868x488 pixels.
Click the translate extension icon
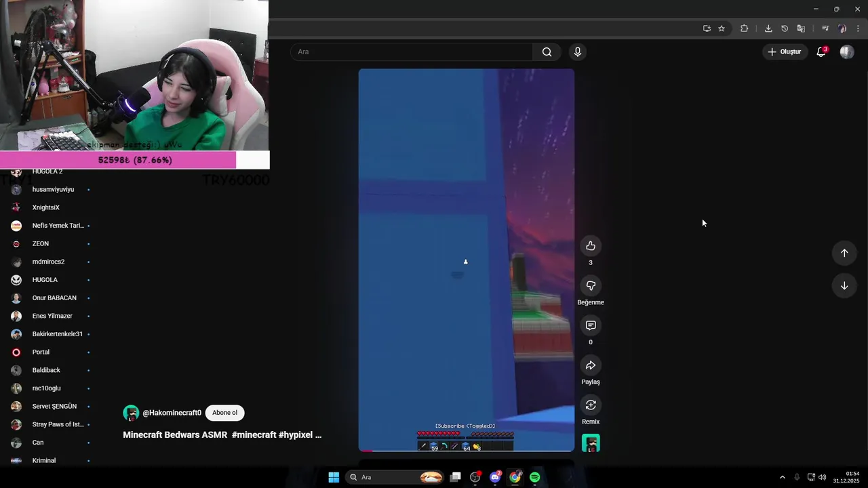coord(801,28)
